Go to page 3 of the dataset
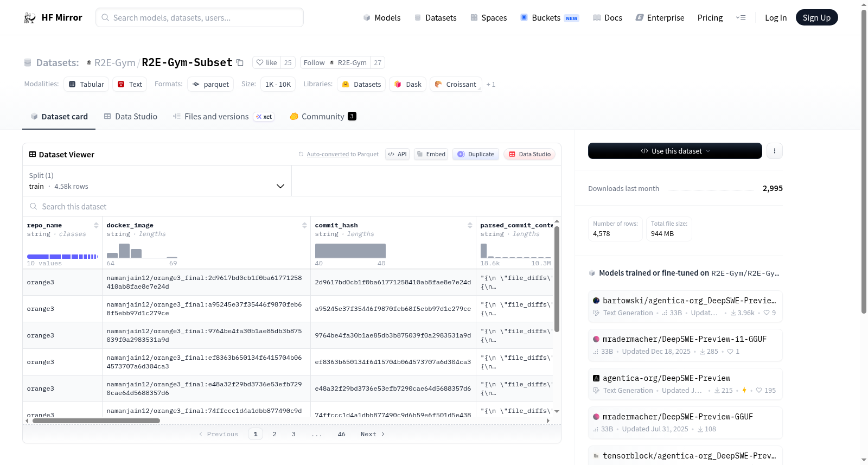The image size is (868, 465). 293,434
